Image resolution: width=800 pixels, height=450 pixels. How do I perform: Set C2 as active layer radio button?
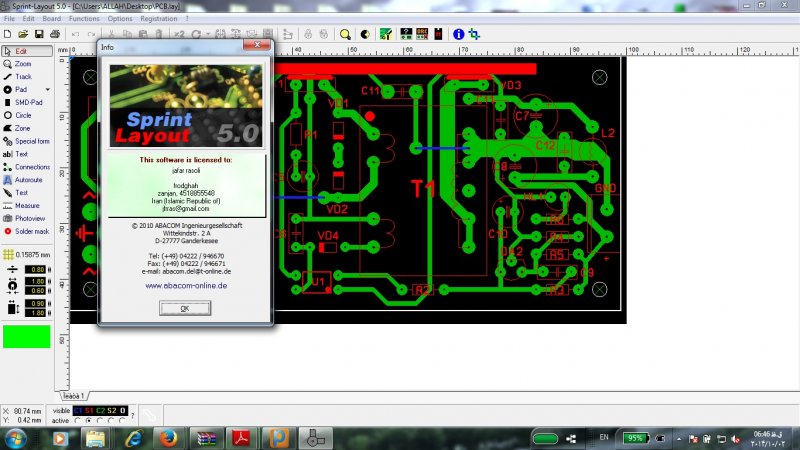point(101,420)
